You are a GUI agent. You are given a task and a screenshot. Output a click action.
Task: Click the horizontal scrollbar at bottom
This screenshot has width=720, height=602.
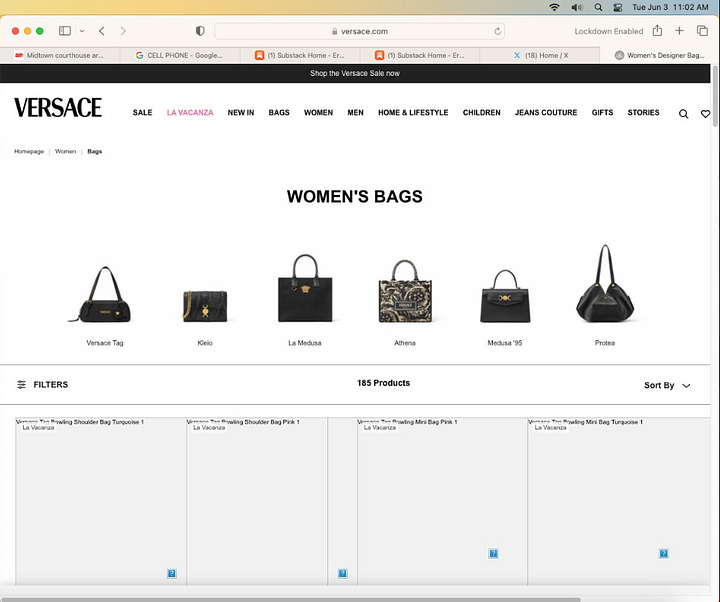[x=290, y=599]
